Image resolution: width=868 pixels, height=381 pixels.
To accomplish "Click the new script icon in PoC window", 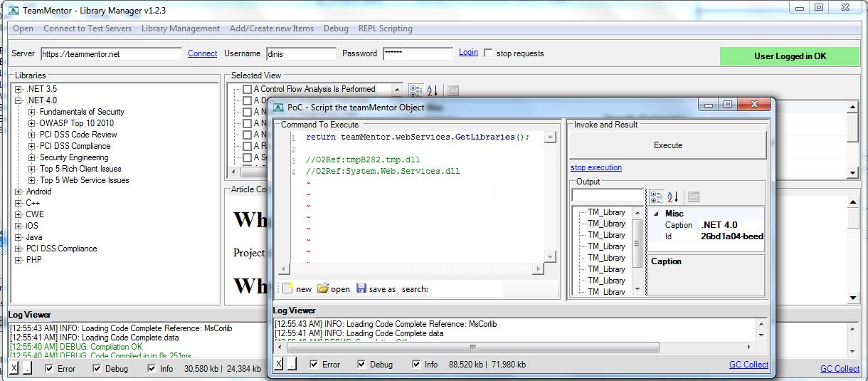I will tap(287, 288).
